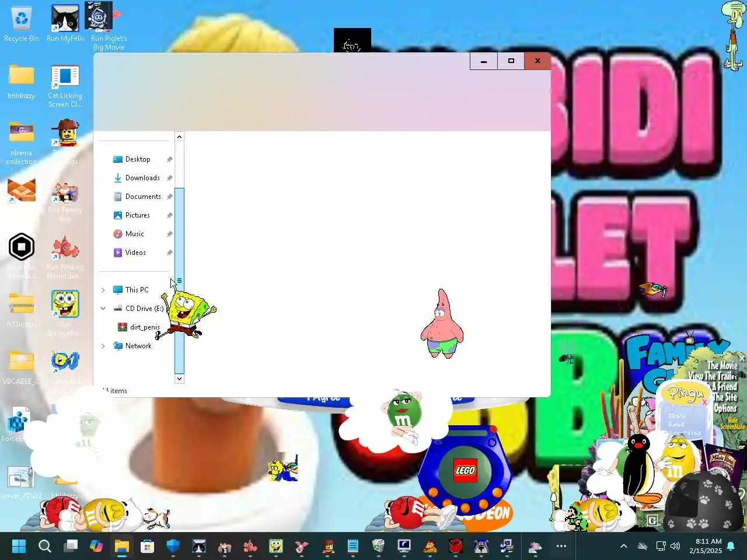Screen dimensions: 747x560
Task: Click the navigation pane scrollbar thumb
Action: 179,281
